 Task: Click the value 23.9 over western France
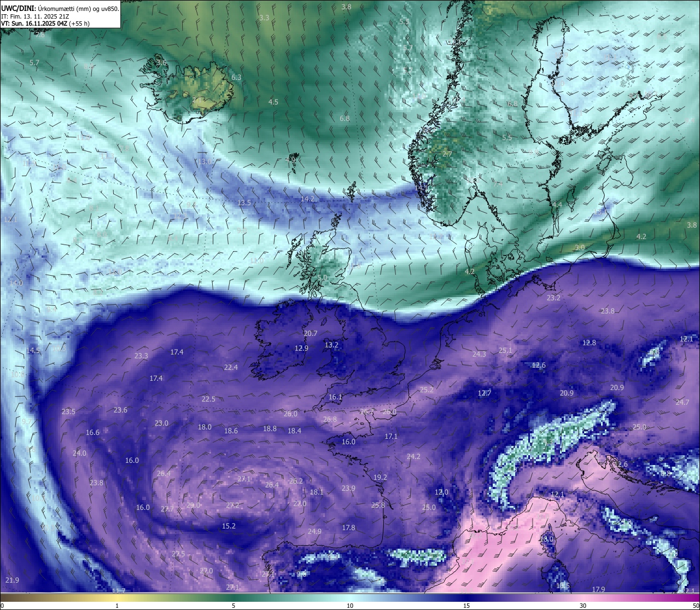(348, 488)
